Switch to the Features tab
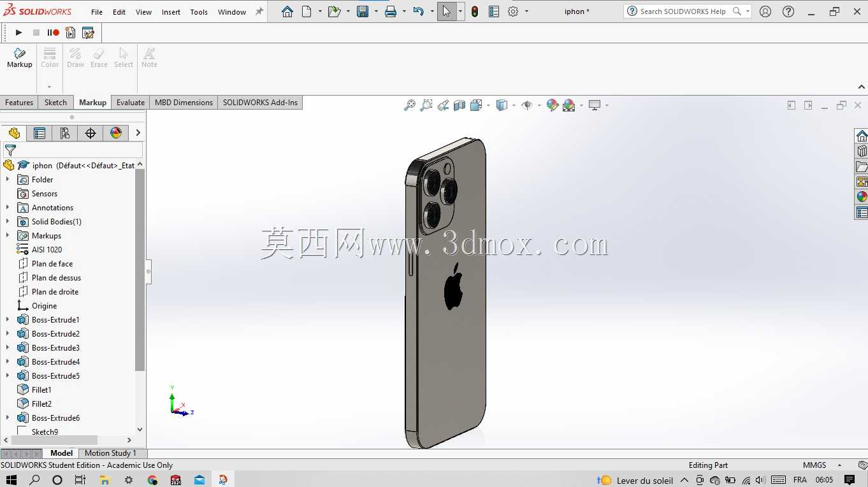 [19, 103]
